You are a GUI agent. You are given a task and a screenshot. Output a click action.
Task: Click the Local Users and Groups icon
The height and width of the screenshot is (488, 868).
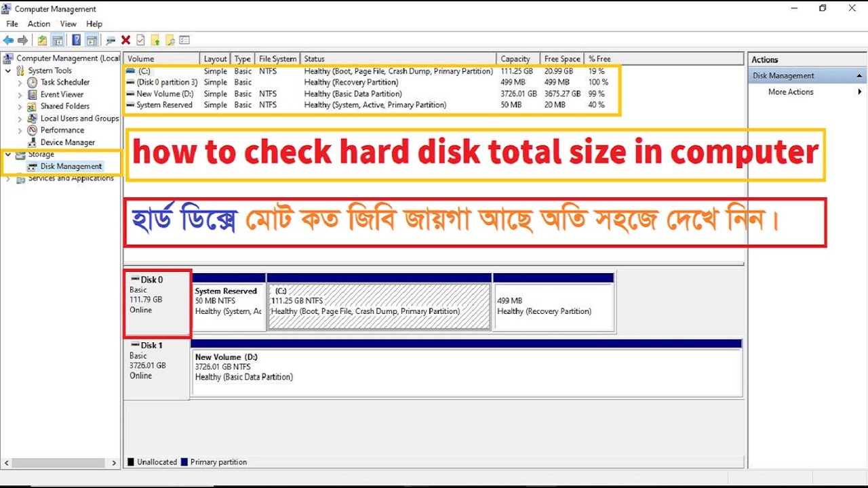32,119
